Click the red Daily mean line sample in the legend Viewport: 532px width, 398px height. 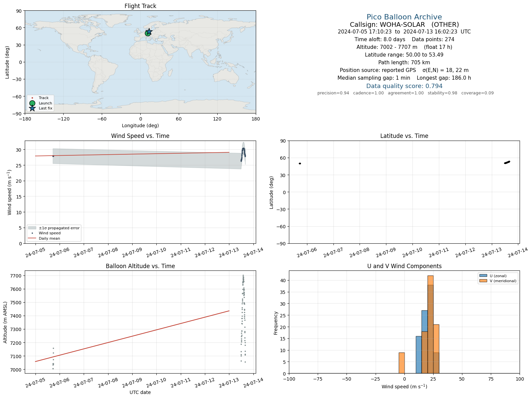pos(32,238)
